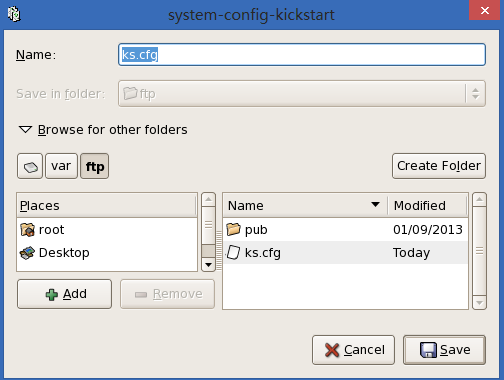504x380 pixels.
Task: Cancel the save dialog
Action: click(353, 350)
